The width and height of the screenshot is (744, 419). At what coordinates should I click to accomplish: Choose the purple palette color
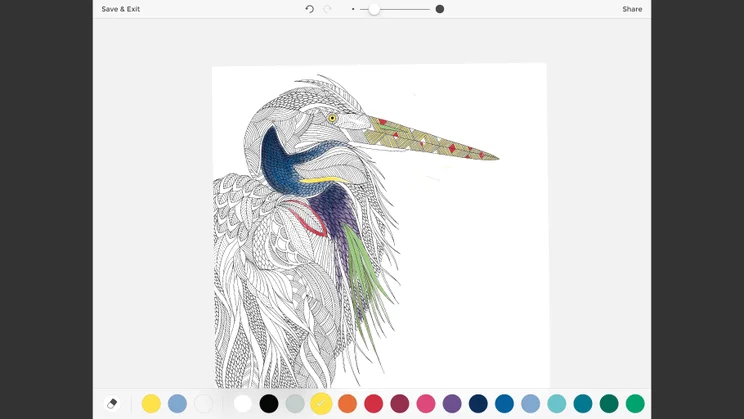(x=452, y=404)
